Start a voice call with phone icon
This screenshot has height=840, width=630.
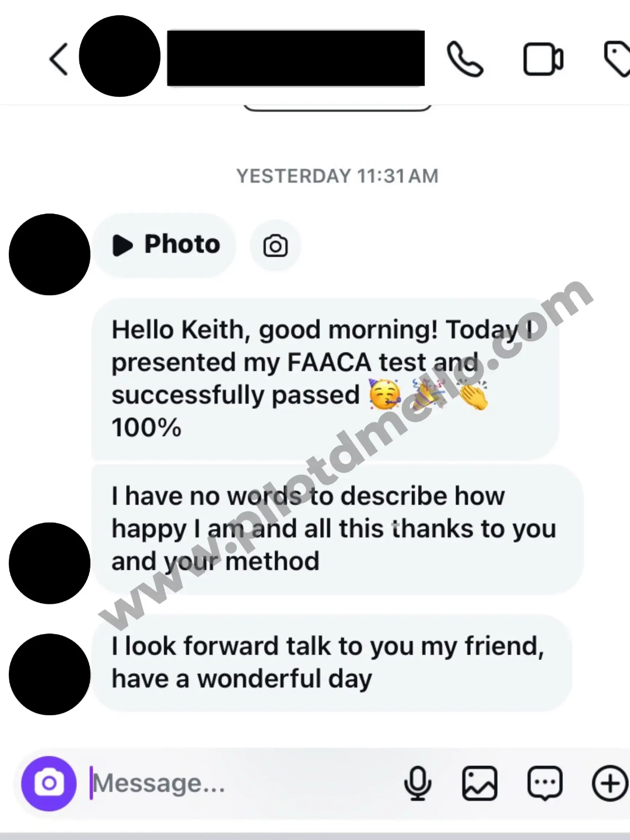coord(465,59)
